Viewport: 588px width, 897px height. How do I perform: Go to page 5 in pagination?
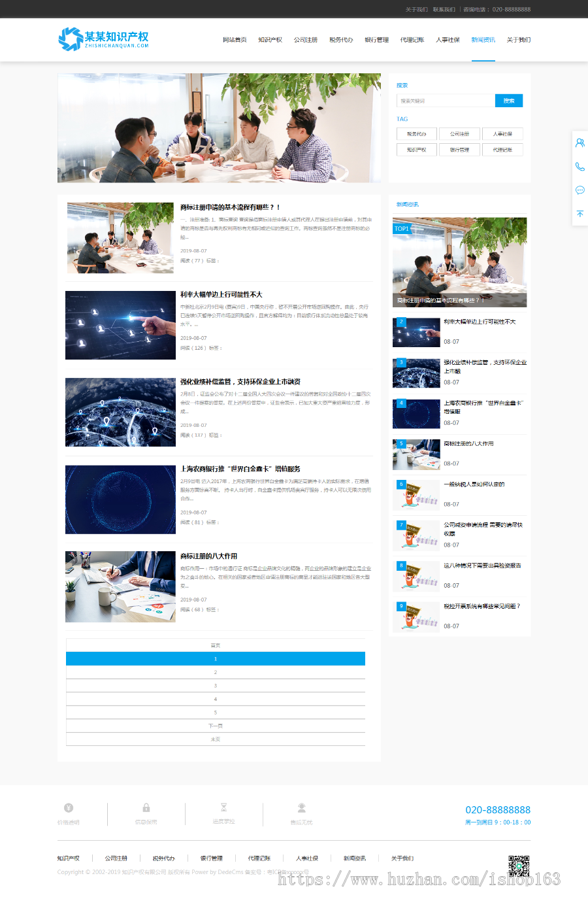[216, 713]
